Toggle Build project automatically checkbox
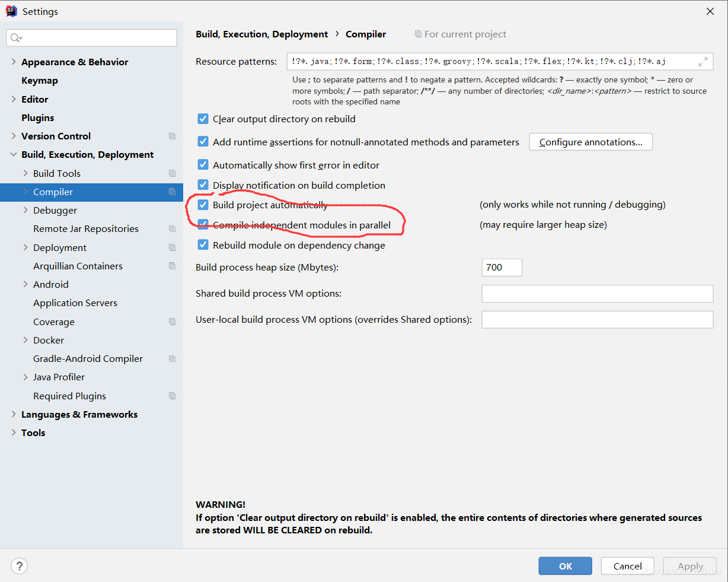 tap(203, 205)
